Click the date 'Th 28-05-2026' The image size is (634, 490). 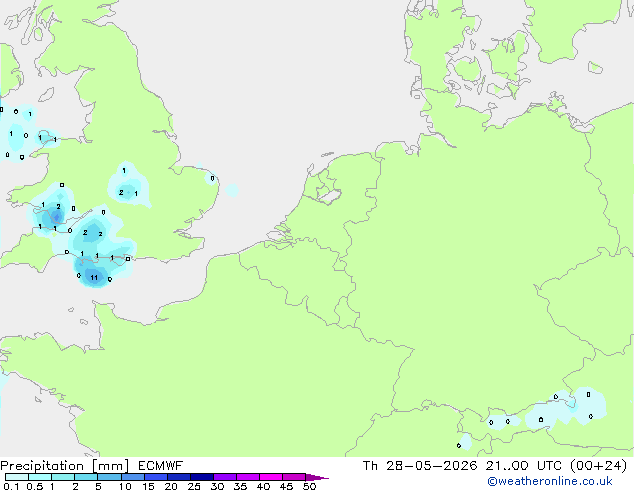click(x=420, y=466)
